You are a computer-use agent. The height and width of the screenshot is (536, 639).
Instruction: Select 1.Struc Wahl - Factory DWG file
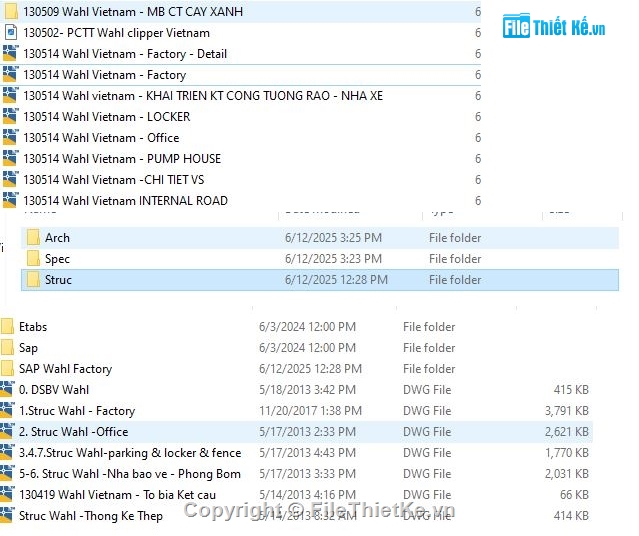click(x=77, y=411)
